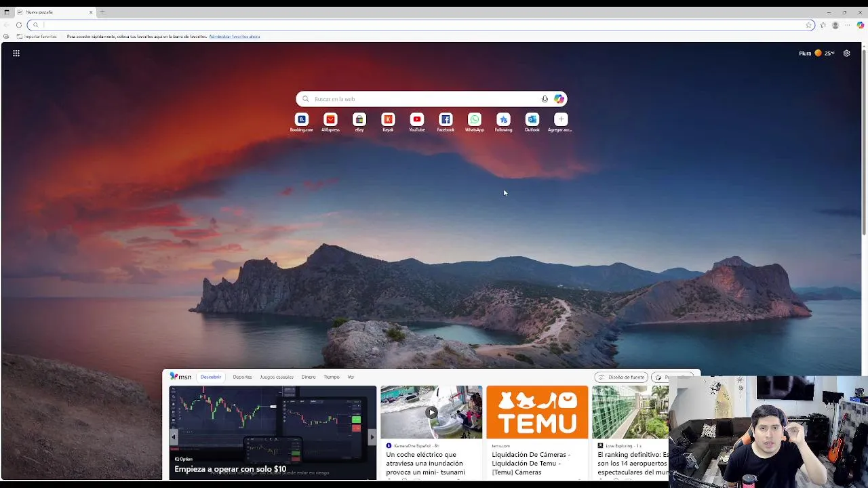Select the Descubrir feed tab
The image size is (868, 488).
[x=210, y=377]
